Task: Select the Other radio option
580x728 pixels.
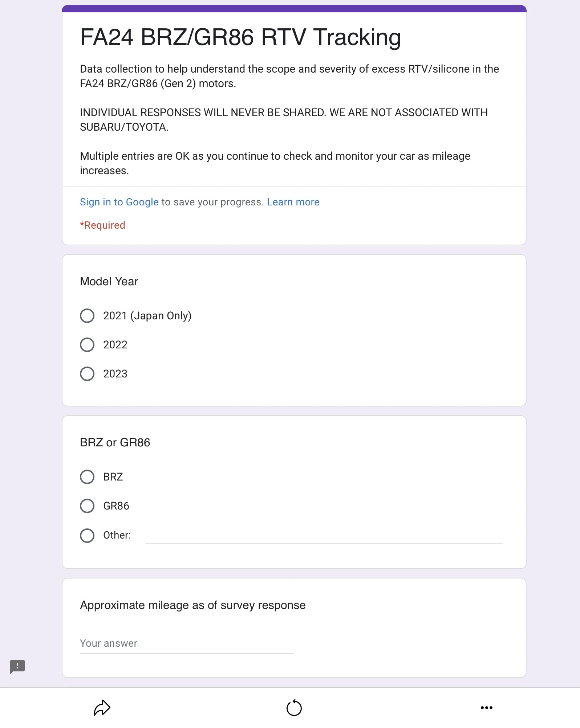Action: coord(87,535)
